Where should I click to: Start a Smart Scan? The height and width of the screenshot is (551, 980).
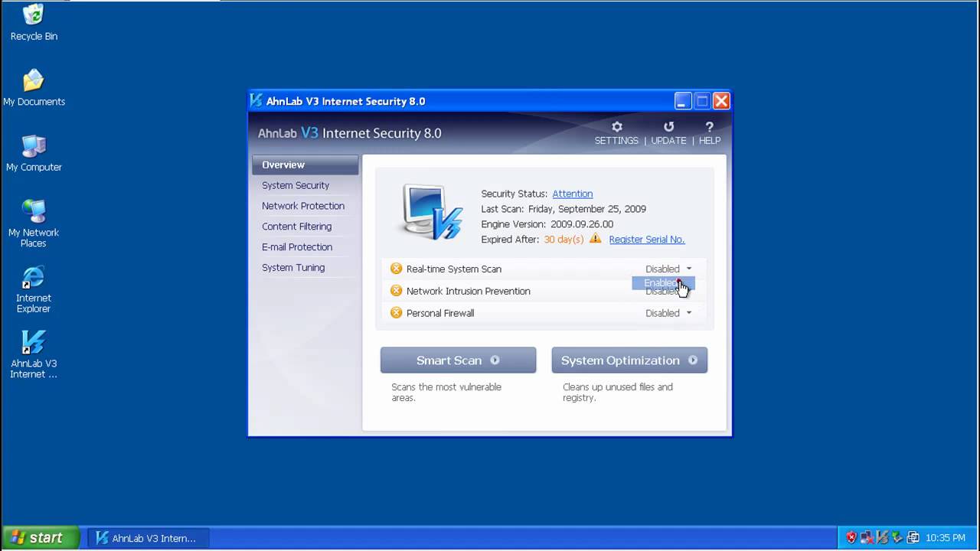(x=458, y=360)
